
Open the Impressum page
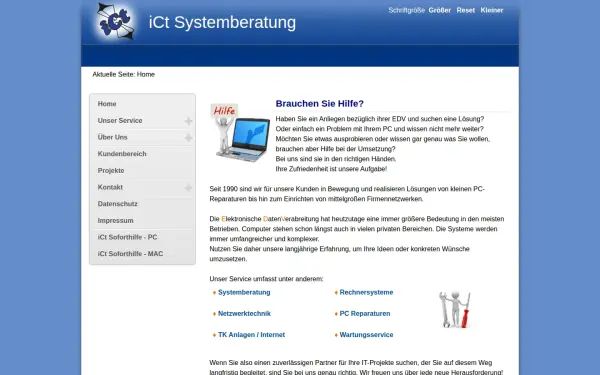(x=116, y=221)
